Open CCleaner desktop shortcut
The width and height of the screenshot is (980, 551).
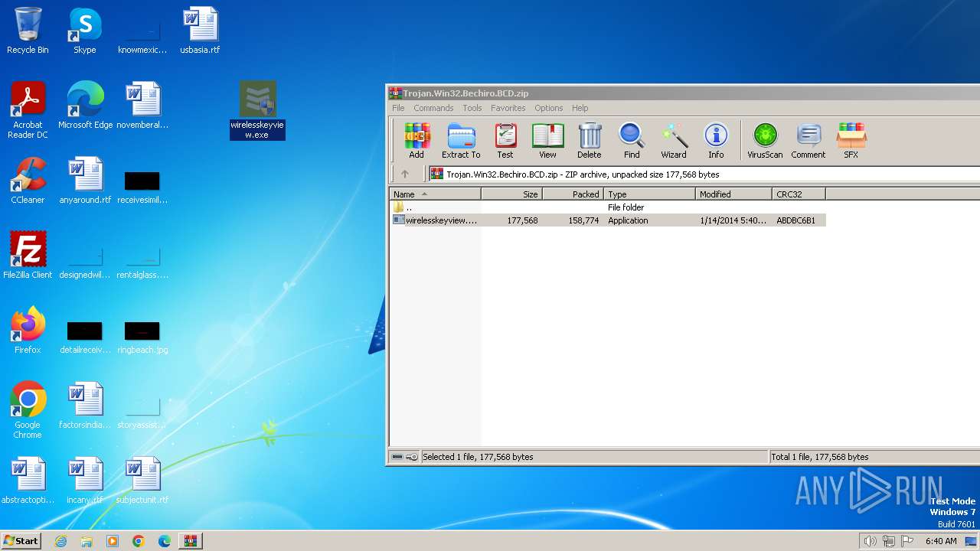coord(28,181)
